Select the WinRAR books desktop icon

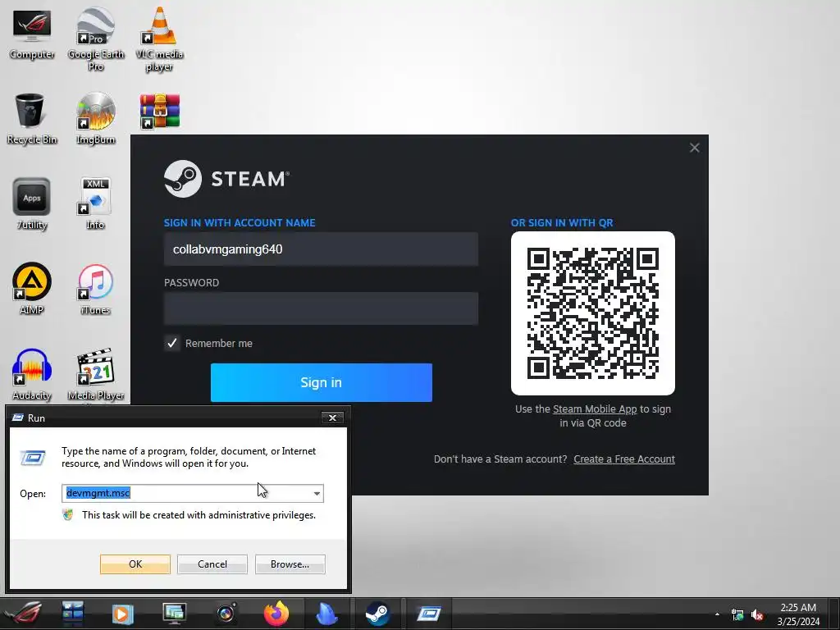[x=160, y=112]
